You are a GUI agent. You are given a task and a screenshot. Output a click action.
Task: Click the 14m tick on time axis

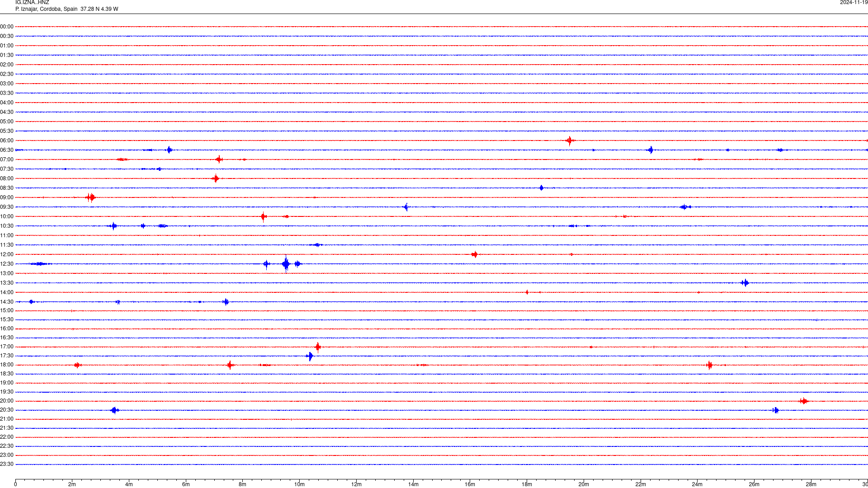click(413, 484)
